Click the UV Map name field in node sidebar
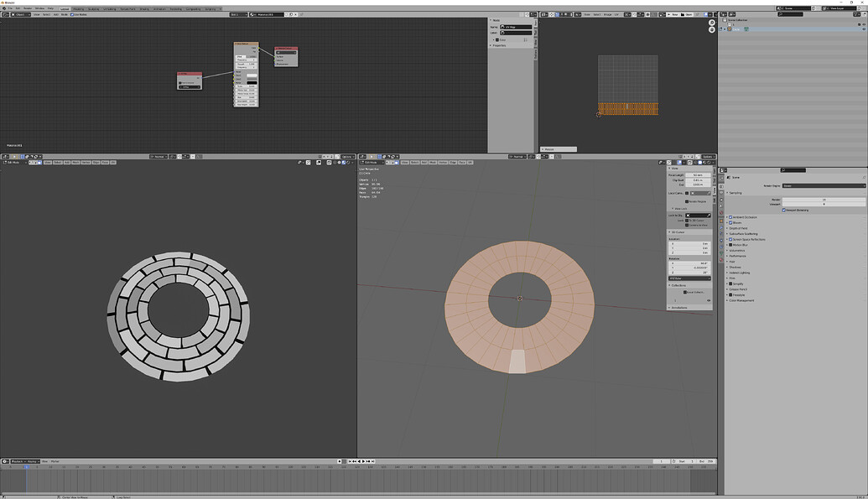Screen dimensions: 868x499 point(516,27)
